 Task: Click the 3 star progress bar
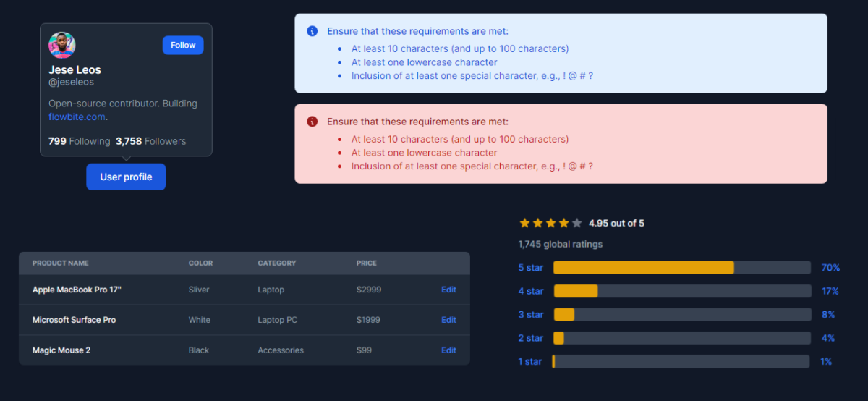pos(682,315)
